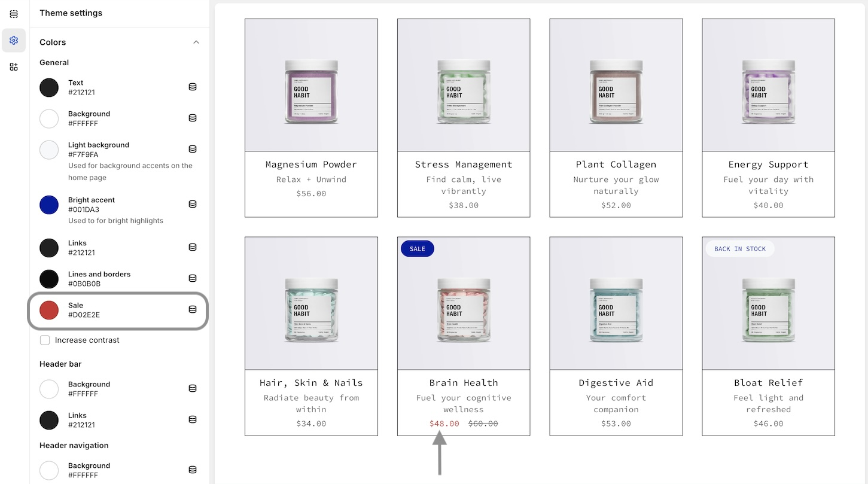The image size is (868, 484).
Task: Click dynamic source icon beside Light background
Action: point(193,149)
